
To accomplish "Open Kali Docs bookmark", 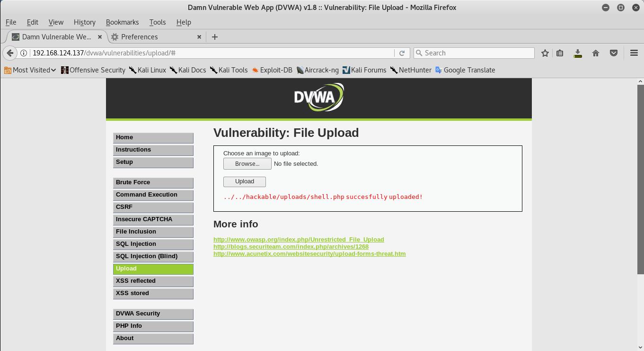I will (x=188, y=70).
